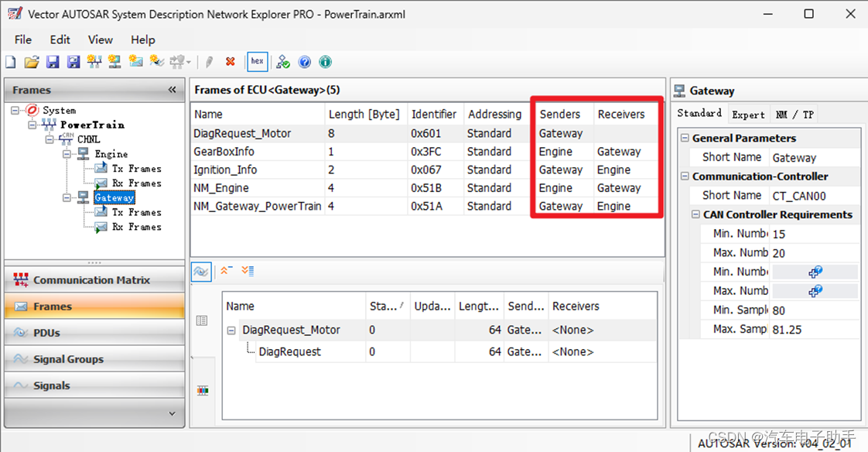The height and width of the screenshot is (452, 868).
Task: Open the Signals navigation panel
Action: coord(94,385)
